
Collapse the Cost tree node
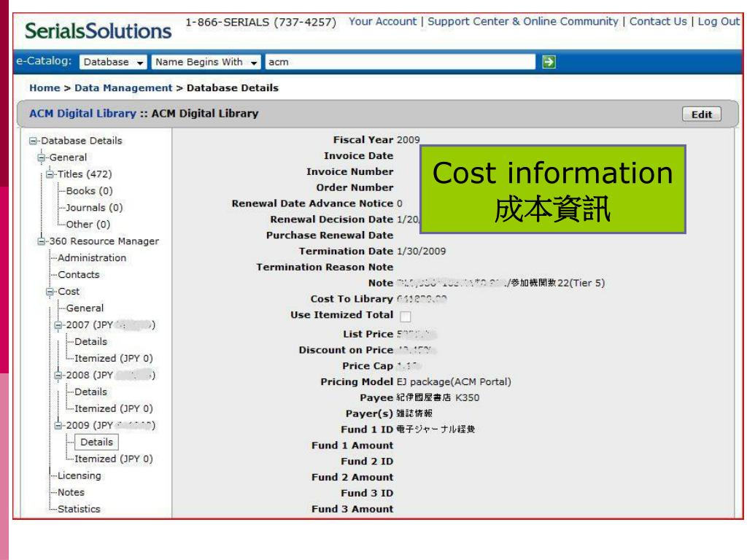pyautogui.click(x=50, y=292)
